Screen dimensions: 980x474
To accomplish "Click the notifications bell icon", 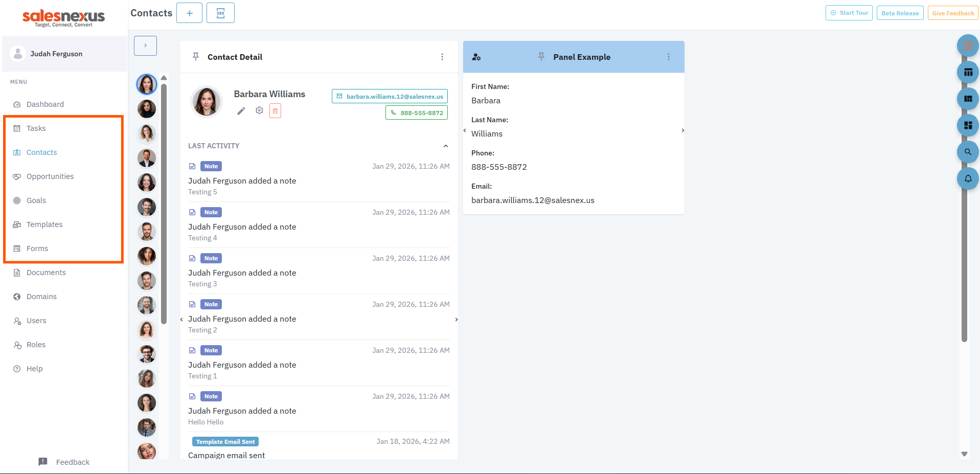I will pos(968,178).
